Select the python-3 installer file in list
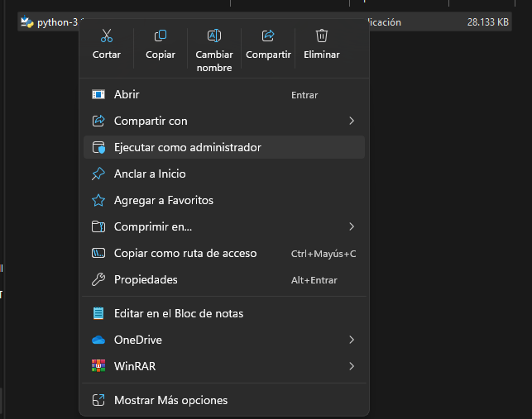Viewport: 532px width, 419px height. click(x=50, y=22)
